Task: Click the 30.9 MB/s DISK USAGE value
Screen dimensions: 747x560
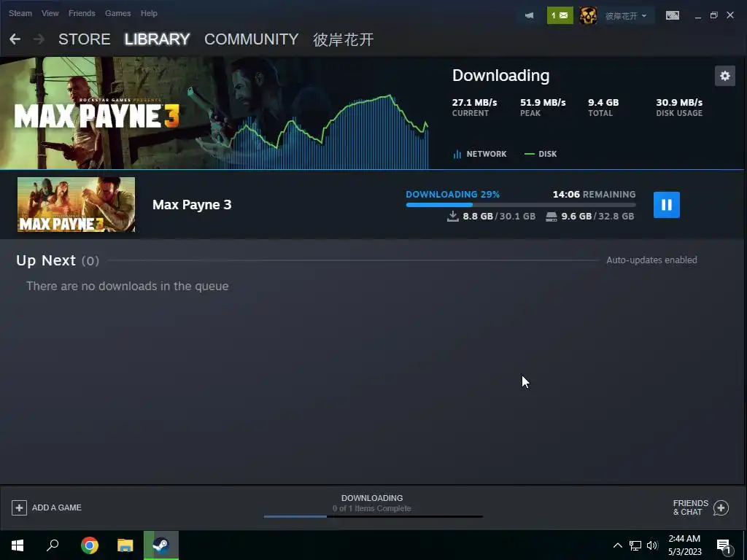Action: tap(679, 102)
